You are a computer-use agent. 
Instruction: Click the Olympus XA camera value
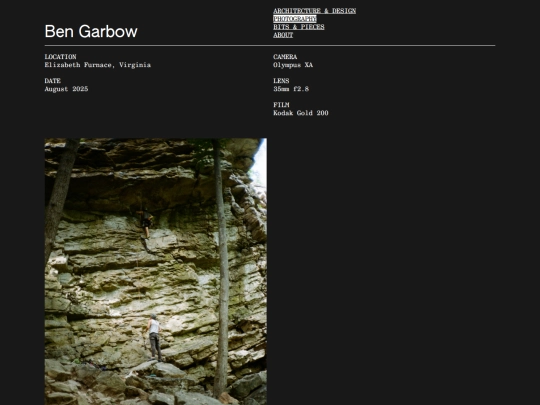click(293, 65)
